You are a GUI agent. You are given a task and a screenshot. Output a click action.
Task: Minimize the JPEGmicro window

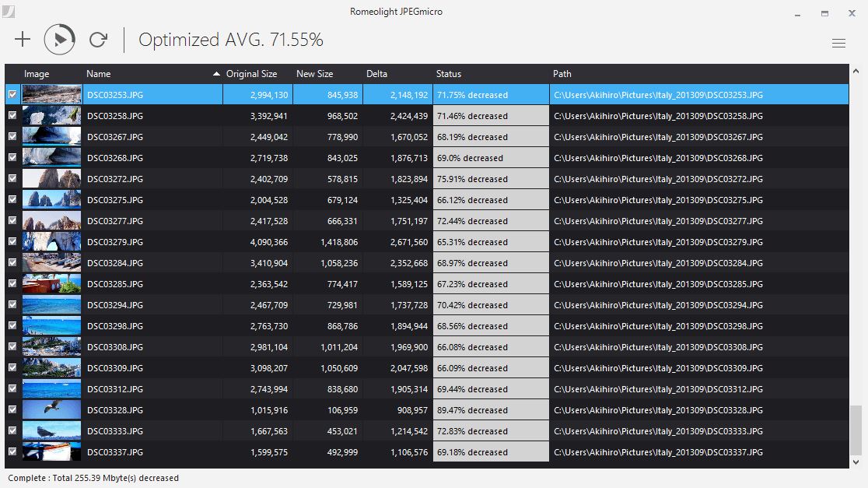click(x=797, y=13)
